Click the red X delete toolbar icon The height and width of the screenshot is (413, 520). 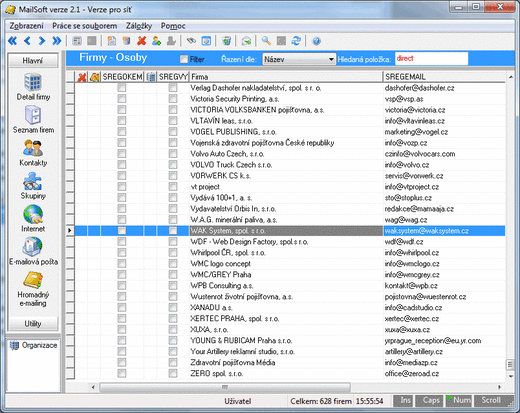[x=141, y=41]
